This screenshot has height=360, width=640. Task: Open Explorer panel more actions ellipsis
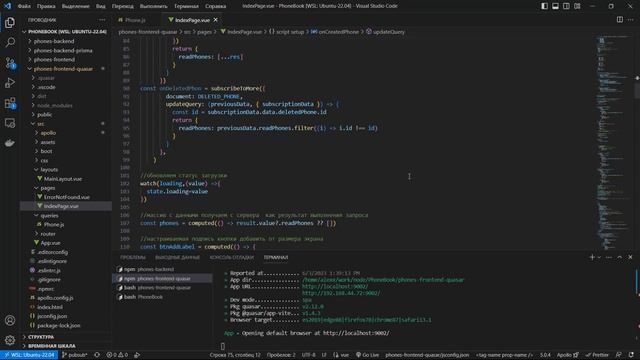click(102, 20)
